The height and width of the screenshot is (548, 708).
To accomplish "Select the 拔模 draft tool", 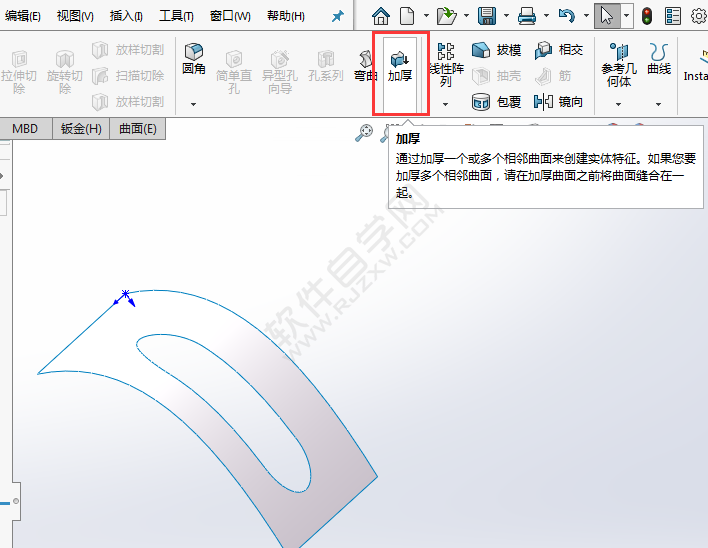I will click(496, 50).
